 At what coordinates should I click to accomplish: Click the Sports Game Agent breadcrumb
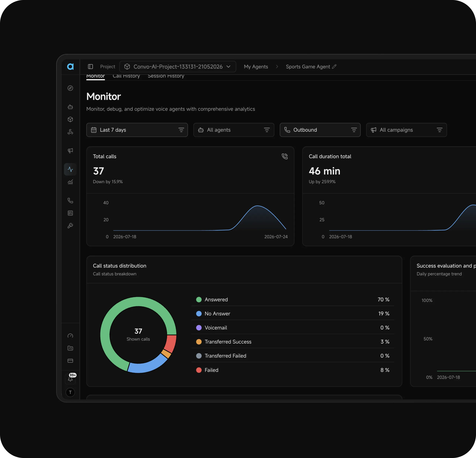point(308,66)
